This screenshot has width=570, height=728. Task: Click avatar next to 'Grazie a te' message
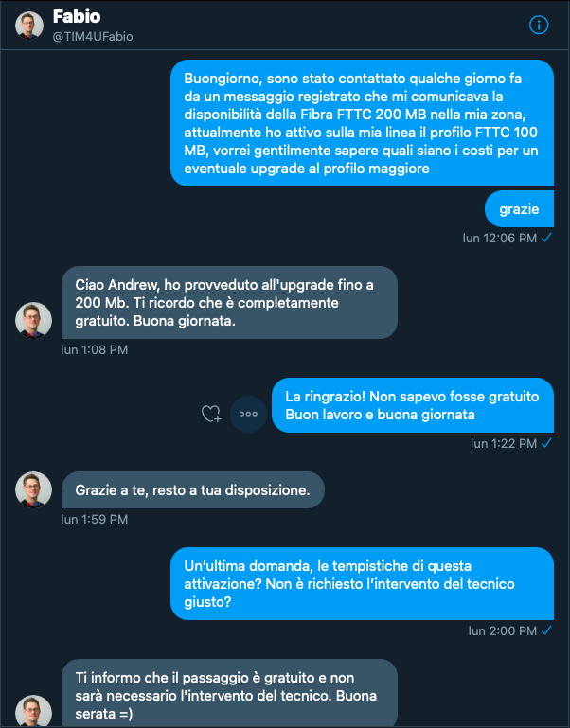(33, 490)
